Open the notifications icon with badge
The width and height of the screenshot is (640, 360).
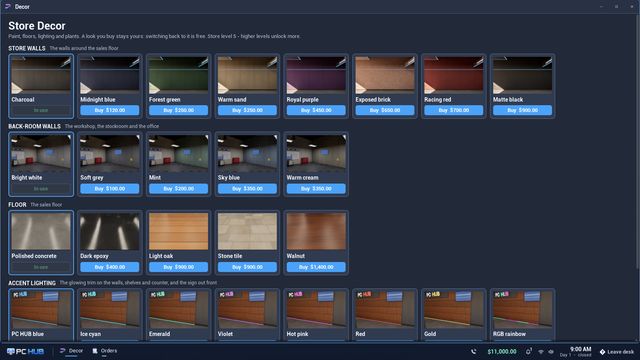pos(529,351)
